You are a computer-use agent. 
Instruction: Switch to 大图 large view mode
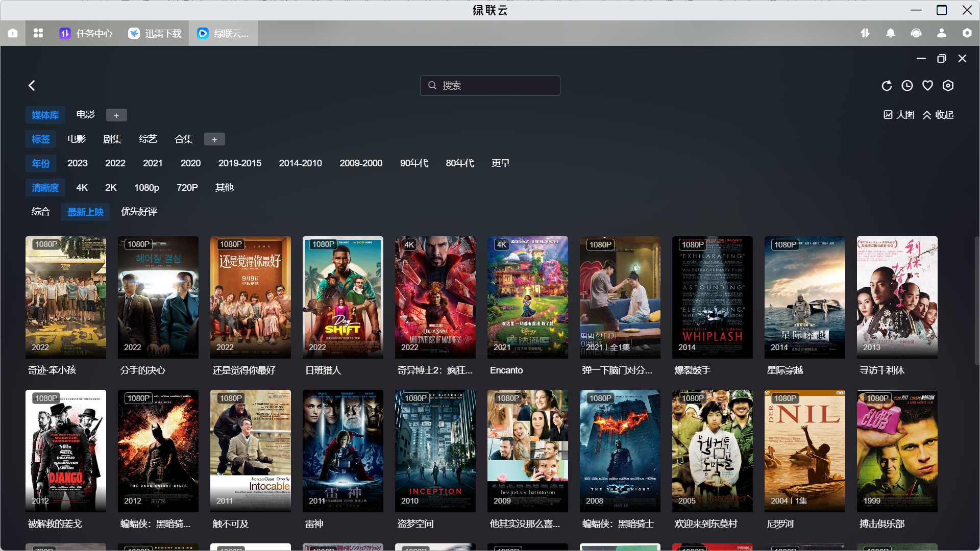click(x=899, y=115)
